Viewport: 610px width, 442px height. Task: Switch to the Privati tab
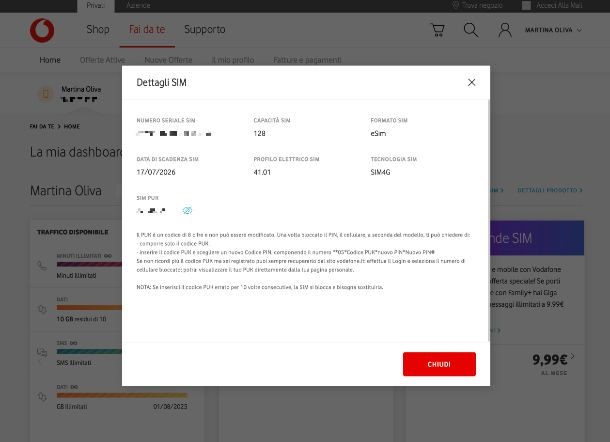click(96, 5)
